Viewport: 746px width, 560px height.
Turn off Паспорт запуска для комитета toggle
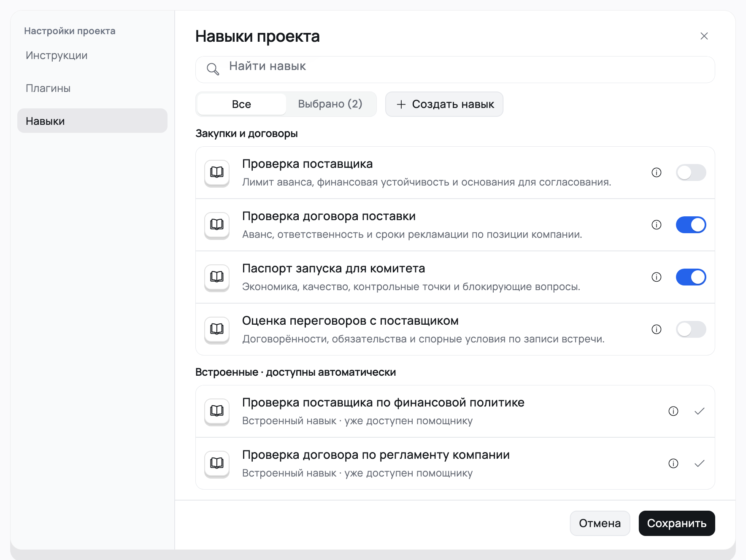691,277
